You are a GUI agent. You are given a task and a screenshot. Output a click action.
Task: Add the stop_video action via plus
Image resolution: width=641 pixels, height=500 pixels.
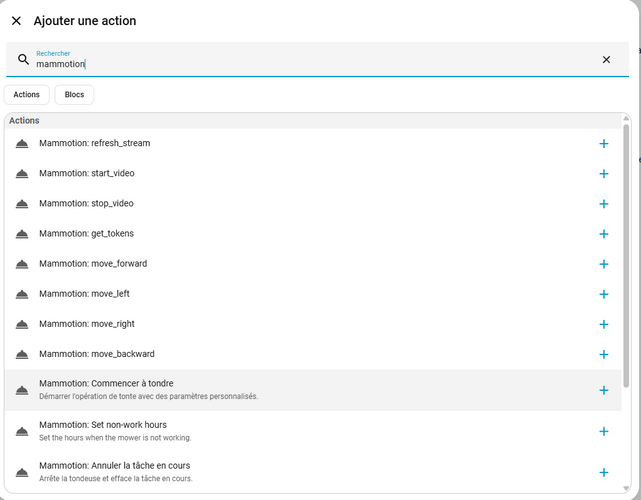click(604, 204)
